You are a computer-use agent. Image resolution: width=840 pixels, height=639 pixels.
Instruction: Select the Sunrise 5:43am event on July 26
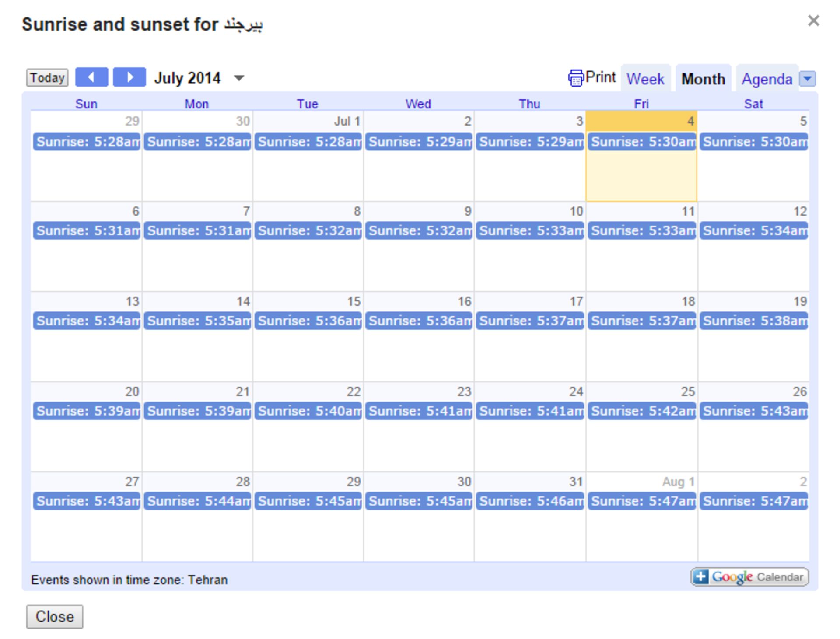coord(754,411)
